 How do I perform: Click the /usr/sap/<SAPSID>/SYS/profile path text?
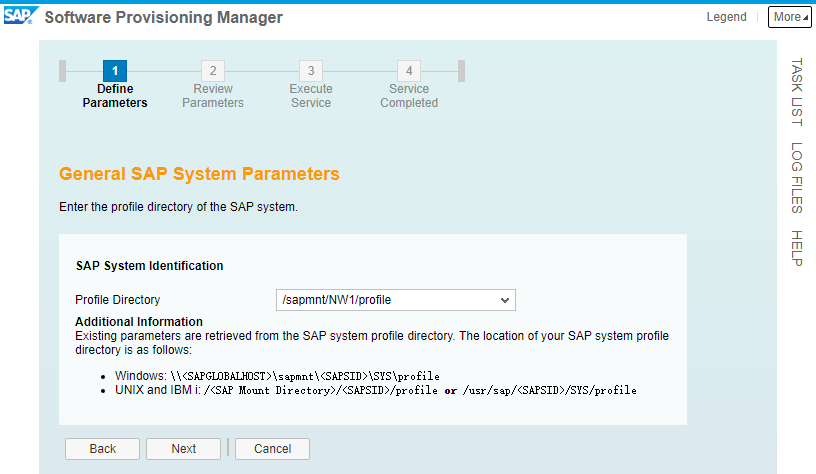tap(550, 390)
